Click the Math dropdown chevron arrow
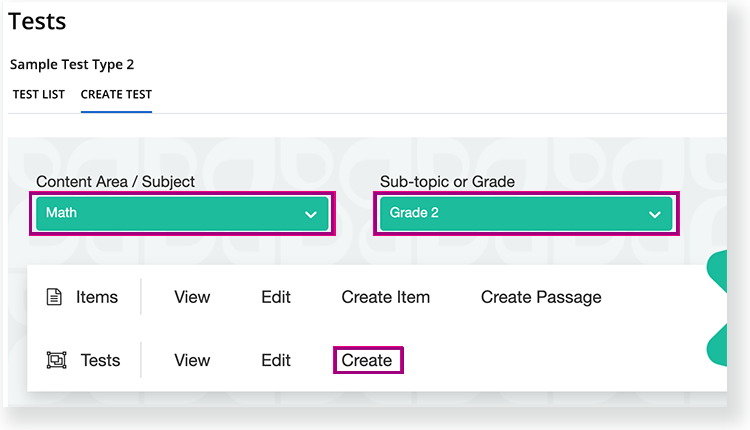750x430 pixels. tap(311, 214)
